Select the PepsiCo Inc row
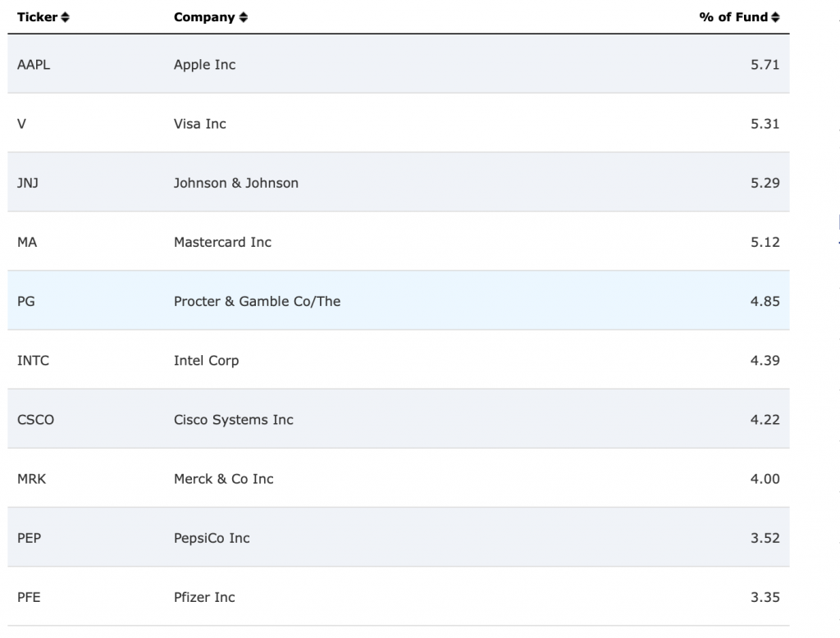The height and width of the screenshot is (638, 840). 399,537
